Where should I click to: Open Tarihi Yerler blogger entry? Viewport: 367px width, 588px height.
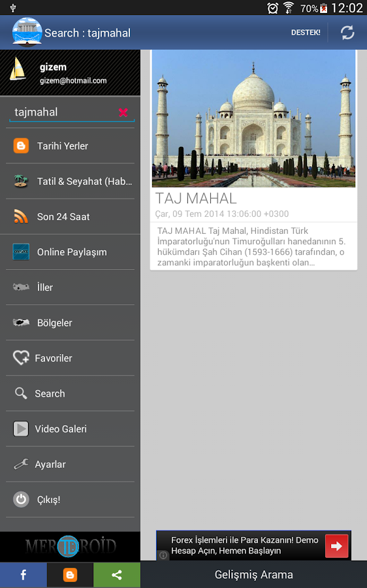(70, 146)
